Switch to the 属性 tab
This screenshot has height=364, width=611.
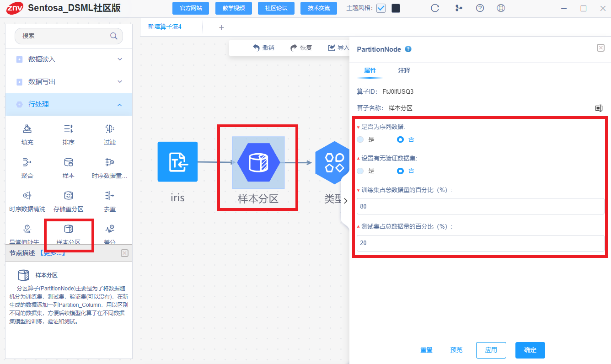click(370, 71)
